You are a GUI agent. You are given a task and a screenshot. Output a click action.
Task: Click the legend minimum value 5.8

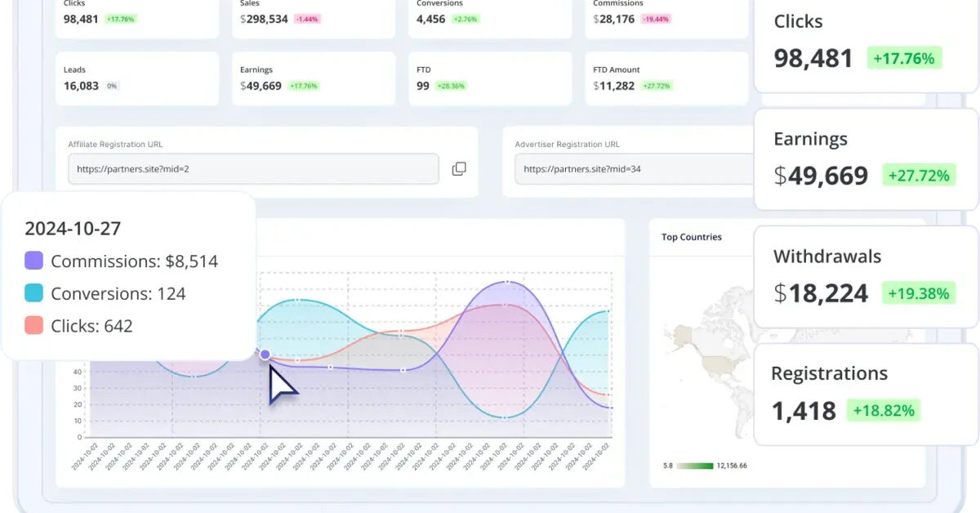(x=668, y=466)
